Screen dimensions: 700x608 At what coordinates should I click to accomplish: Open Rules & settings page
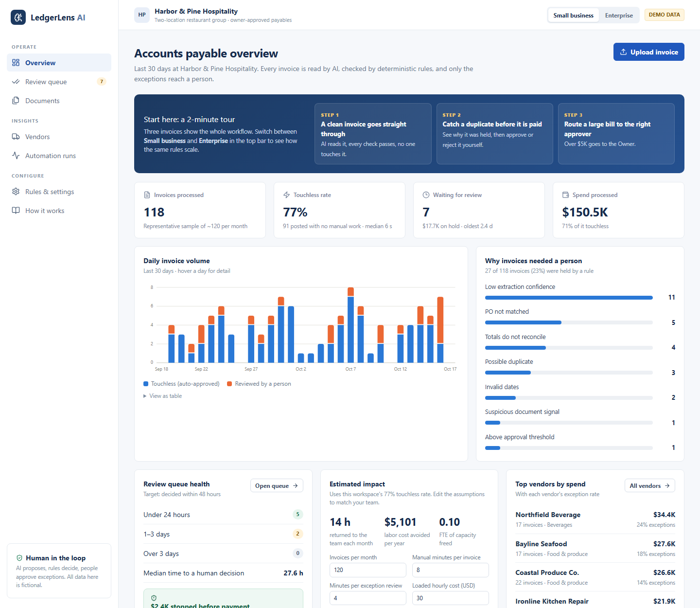coord(59,192)
